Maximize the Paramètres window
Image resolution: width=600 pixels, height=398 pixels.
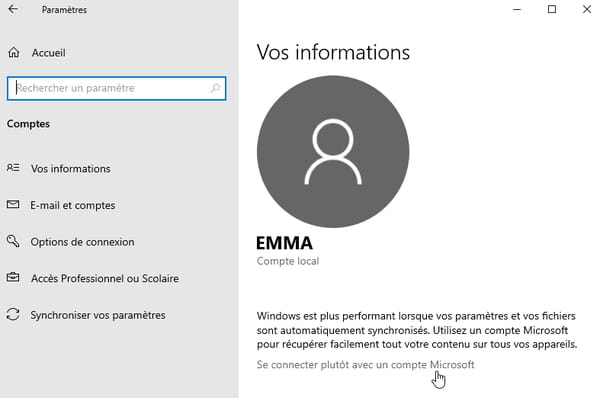click(552, 9)
